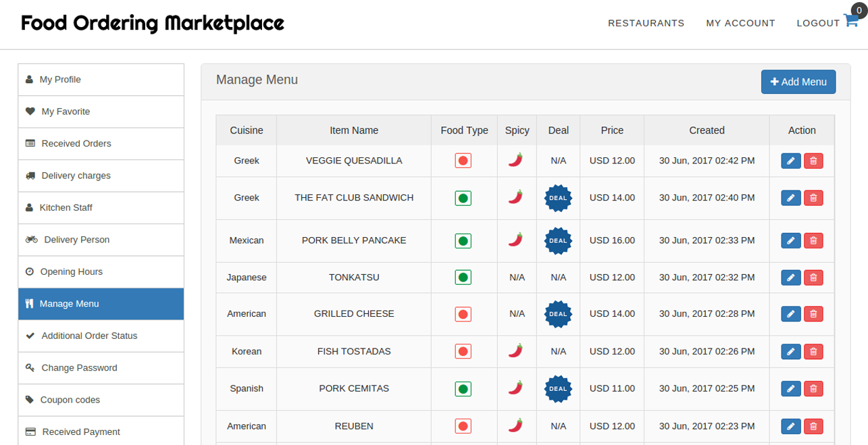Click the spicy chili icon for Reuben
This screenshot has width=868, height=445.
516,425
